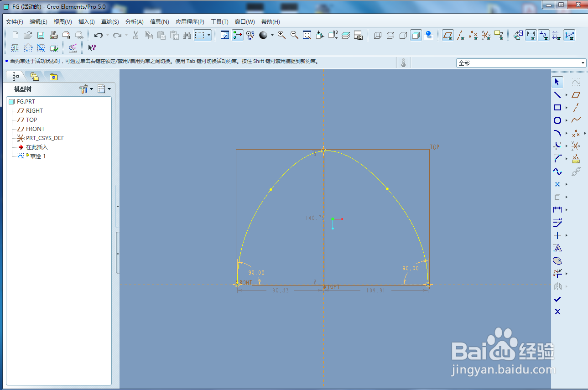
Task: Select the Line sketch tool
Action: pos(557,95)
